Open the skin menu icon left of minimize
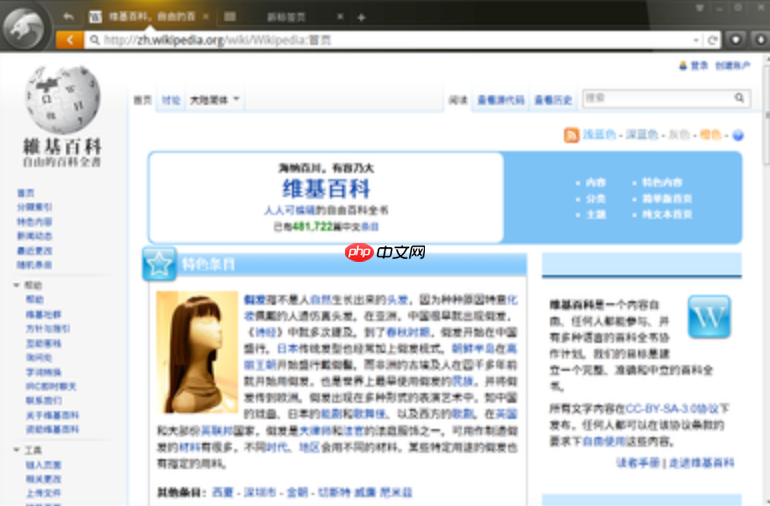 [x=700, y=8]
